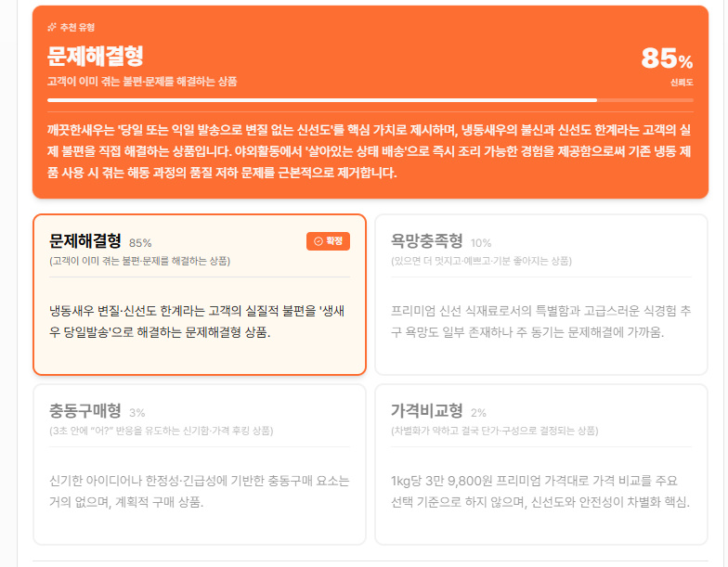The height and width of the screenshot is (567, 728).
Task: Select the 문제해결형 85% card
Action: pyautogui.click(x=200, y=295)
